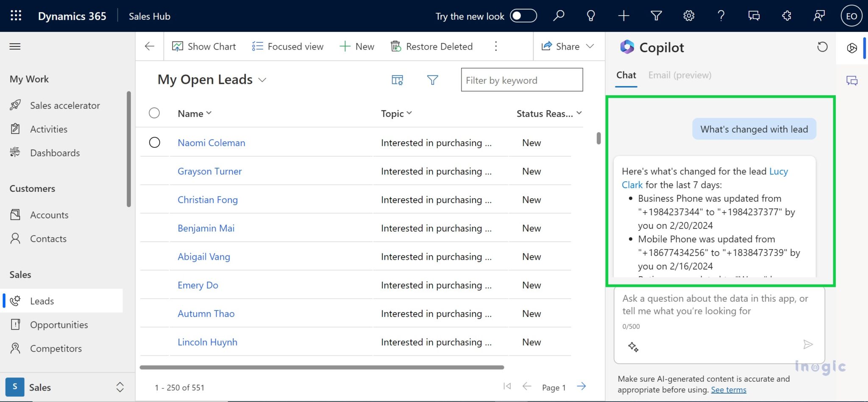Click the Edit columns icon above the grid
This screenshot has width=868, height=402.
click(x=397, y=80)
